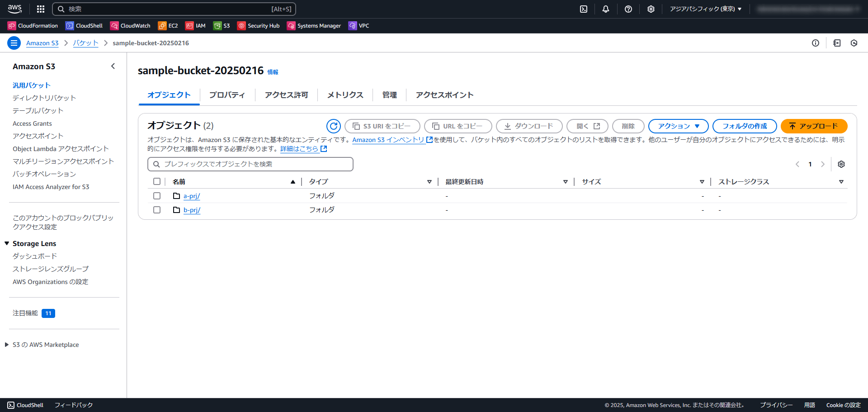Expand S3 の AWS Marketplace section
Image resolution: width=868 pixels, height=412 pixels.
(7, 345)
